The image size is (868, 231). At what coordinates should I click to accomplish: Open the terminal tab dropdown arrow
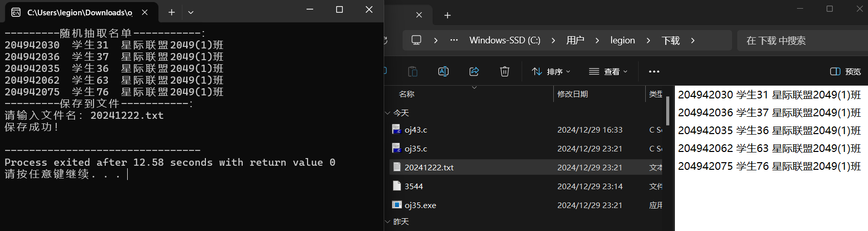(191, 12)
